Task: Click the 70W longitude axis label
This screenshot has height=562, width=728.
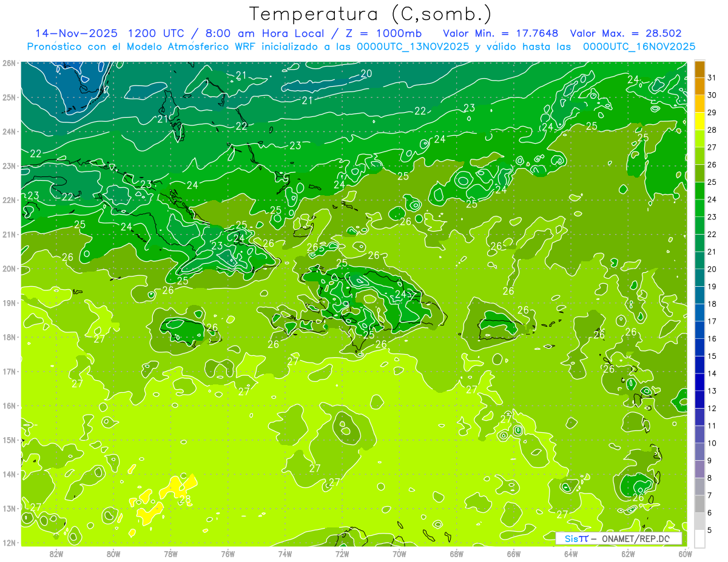Action: tap(399, 554)
